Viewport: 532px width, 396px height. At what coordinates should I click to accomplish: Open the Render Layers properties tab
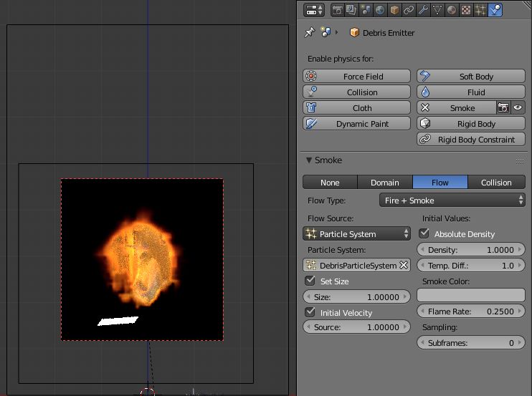click(351, 10)
